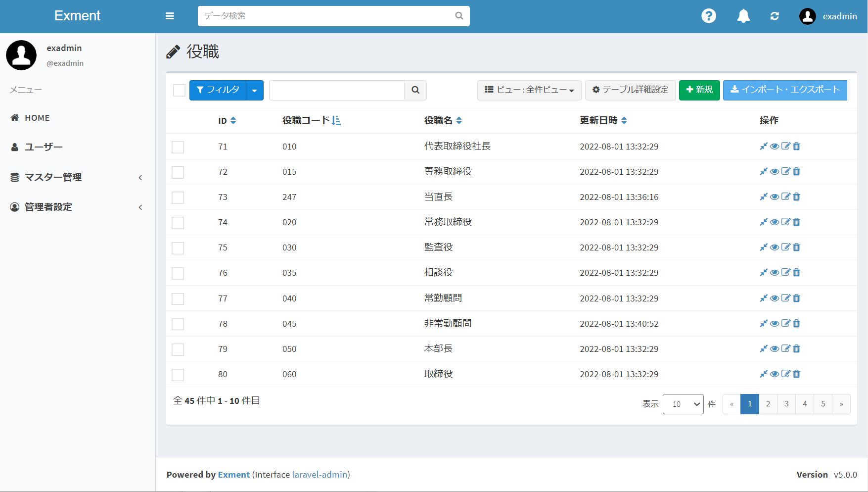Open the help icon in the header

click(709, 16)
